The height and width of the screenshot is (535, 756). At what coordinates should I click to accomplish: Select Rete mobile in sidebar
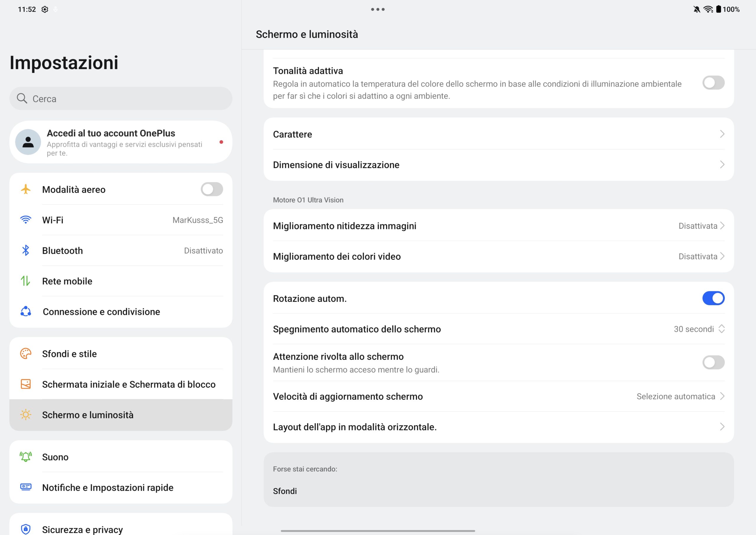(121, 281)
